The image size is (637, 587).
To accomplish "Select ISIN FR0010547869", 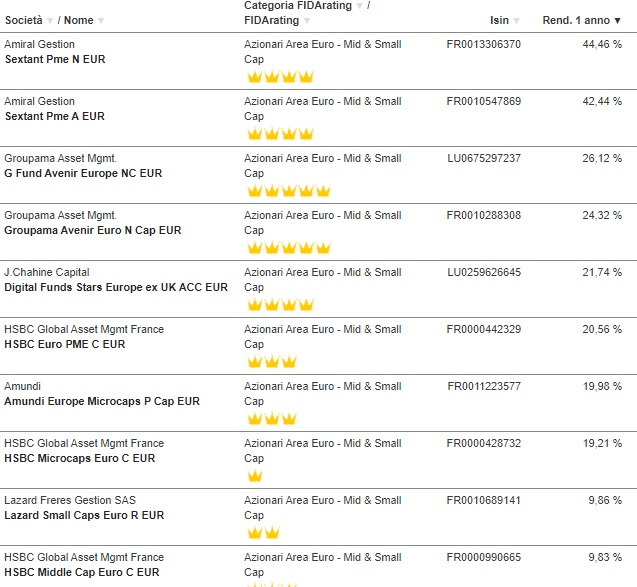I will coord(483,101).
